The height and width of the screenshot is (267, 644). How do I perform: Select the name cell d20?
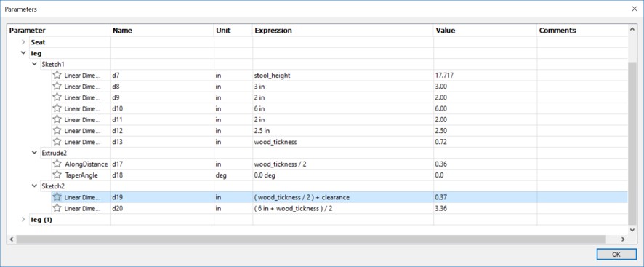(162, 208)
